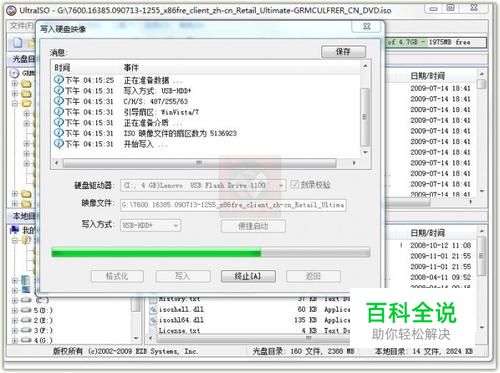Click the isoshl64.dll file icon
Image resolution: width=500 pixels, height=373 pixels.
click(x=153, y=320)
